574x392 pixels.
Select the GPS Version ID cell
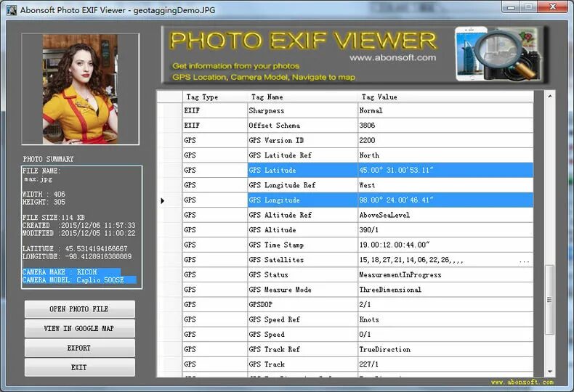tap(303, 140)
